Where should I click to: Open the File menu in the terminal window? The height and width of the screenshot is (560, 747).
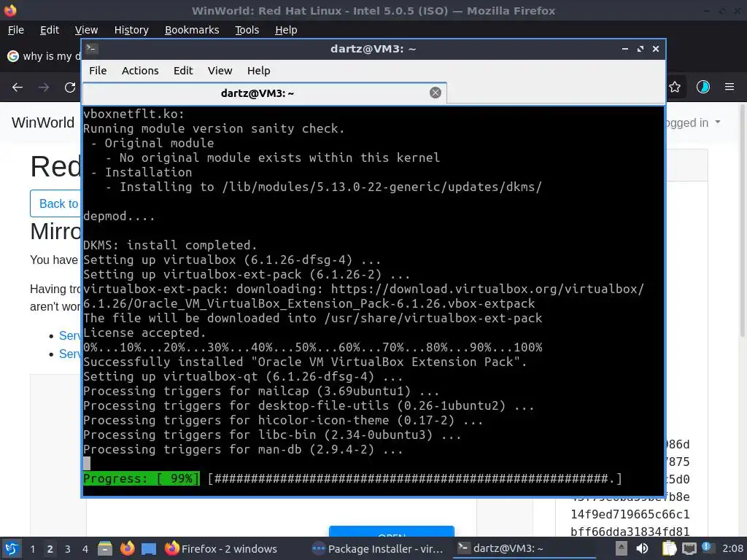(x=98, y=71)
